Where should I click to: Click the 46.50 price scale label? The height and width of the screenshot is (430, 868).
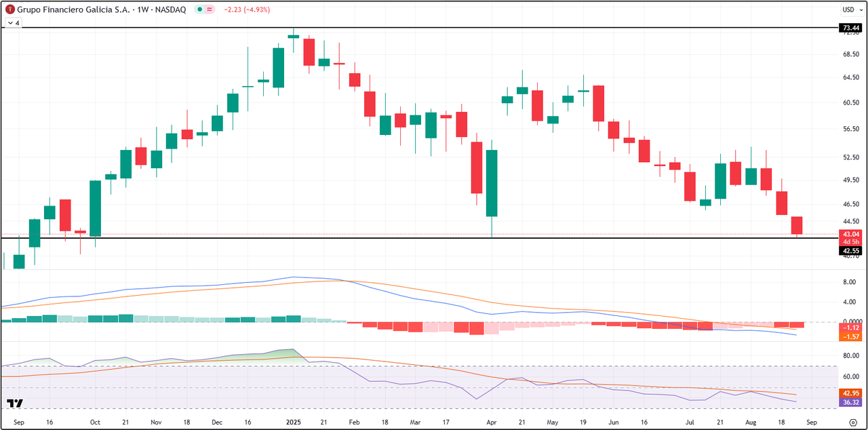(x=850, y=203)
